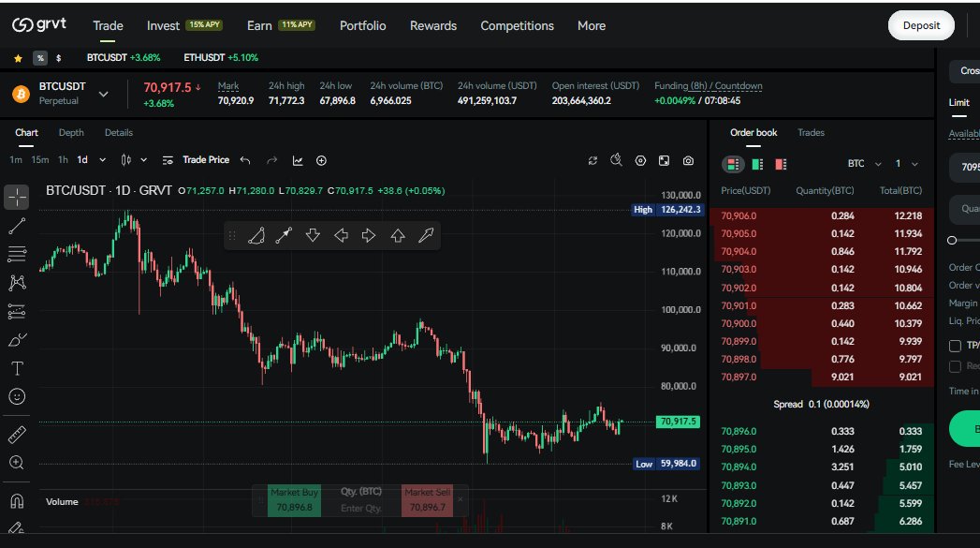This screenshot has width=980, height=548.
Task: Change order book price grouping from 1
Action: pyautogui.click(x=906, y=164)
